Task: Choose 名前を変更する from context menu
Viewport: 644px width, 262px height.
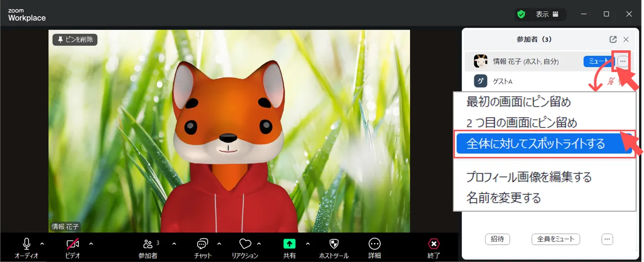Action: pos(504,198)
